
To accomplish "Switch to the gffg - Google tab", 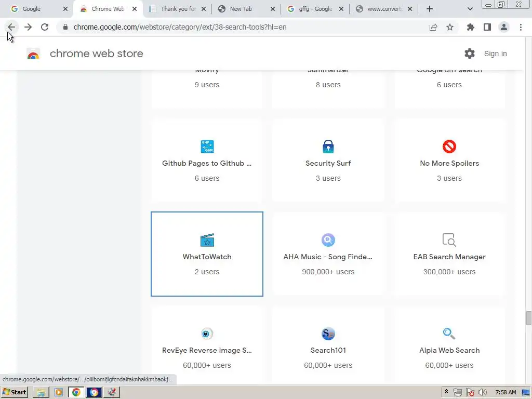I will click(x=315, y=9).
